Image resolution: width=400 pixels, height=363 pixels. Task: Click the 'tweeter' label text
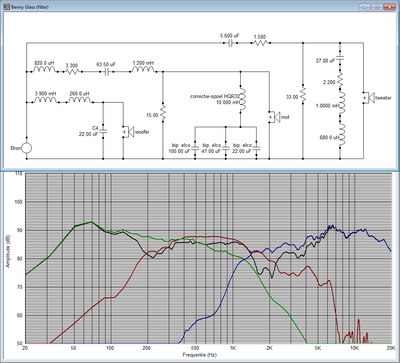click(x=383, y=98)
